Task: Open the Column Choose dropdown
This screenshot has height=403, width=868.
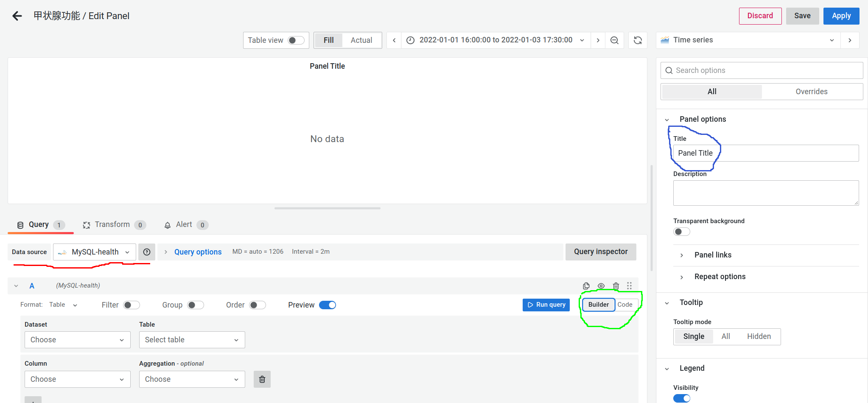Action: tap(78, 379)
